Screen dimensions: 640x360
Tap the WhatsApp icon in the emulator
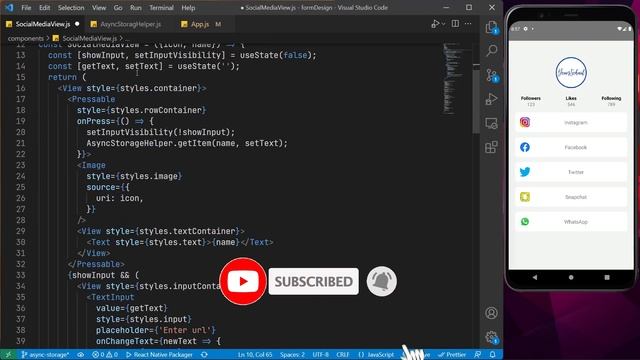pyautogui.click(x=525, y=222)
